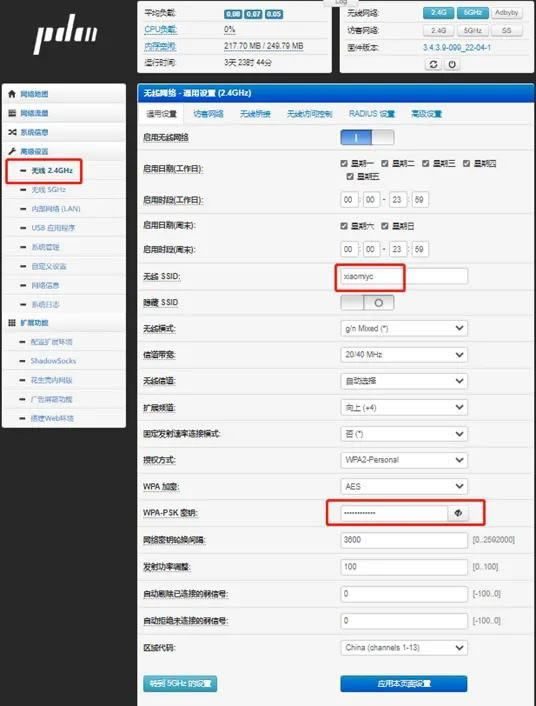Open the WPA2-Personal 授权方式 dropdown
The image size is (536, 706).
click(x=404, y=460)
